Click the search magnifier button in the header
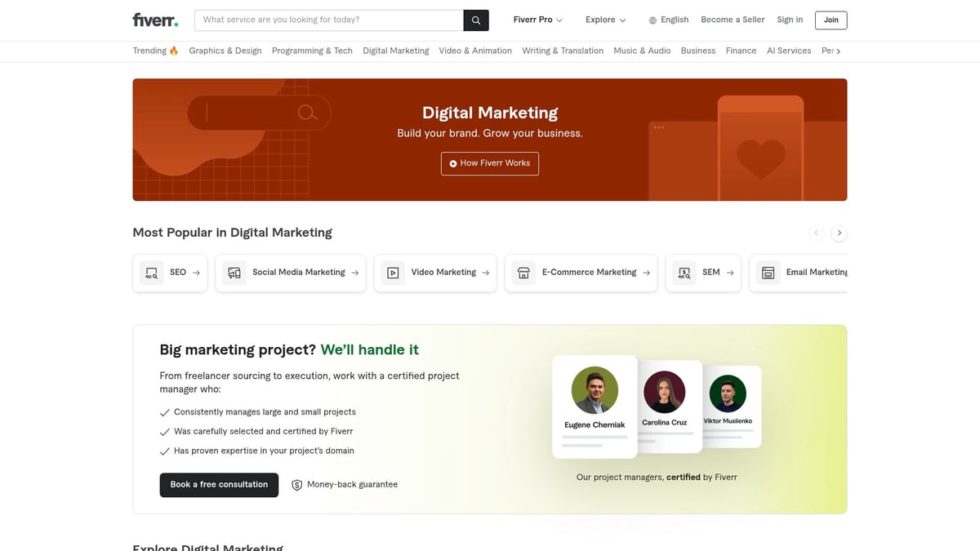This screenshot has width=980, height=551. tap(475, 20)
